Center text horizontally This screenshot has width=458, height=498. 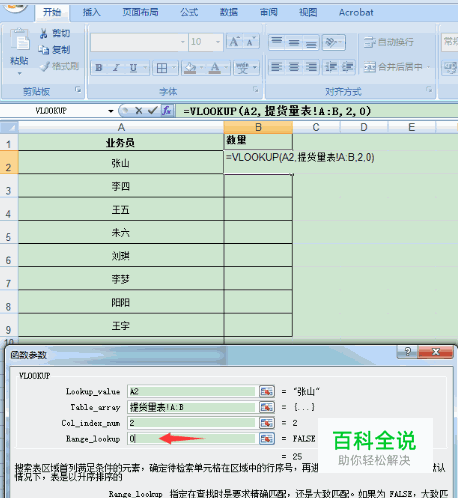294,67
